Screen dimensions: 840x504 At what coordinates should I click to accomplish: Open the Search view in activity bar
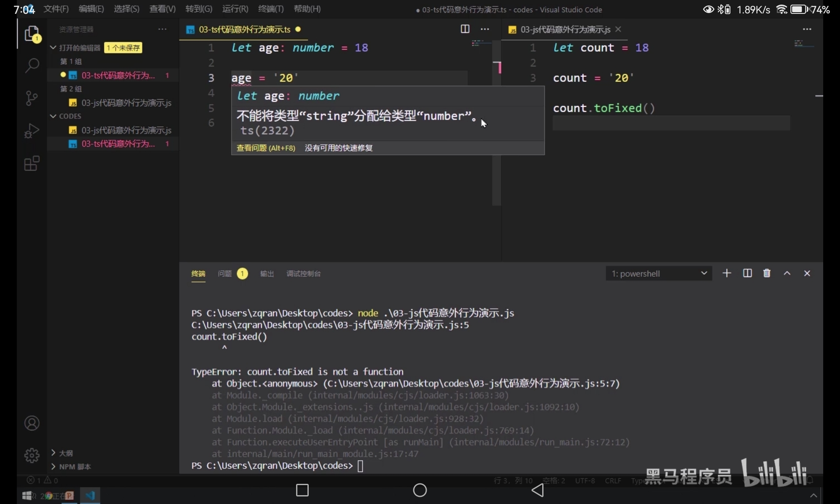(x=32, y=66)
